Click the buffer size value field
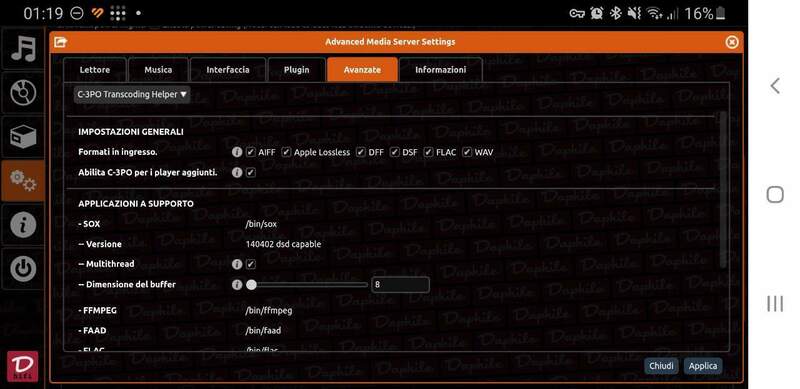The width and height of the screenshot is (800, 389). pyautogui.click(x=401, y=285)
